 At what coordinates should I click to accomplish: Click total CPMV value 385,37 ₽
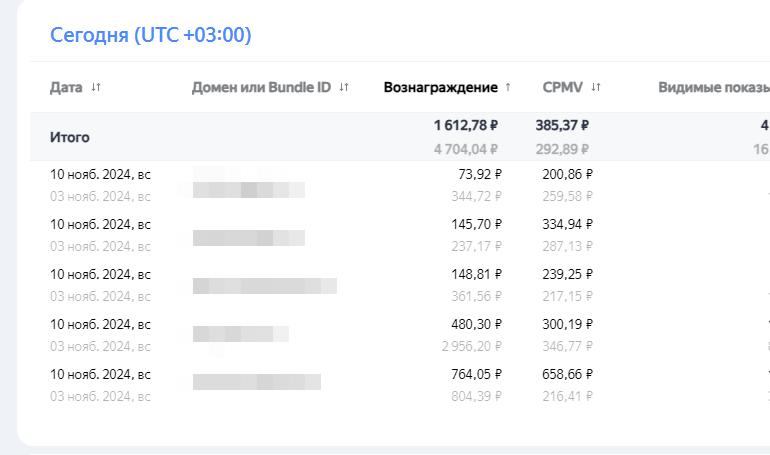[562, 125]
